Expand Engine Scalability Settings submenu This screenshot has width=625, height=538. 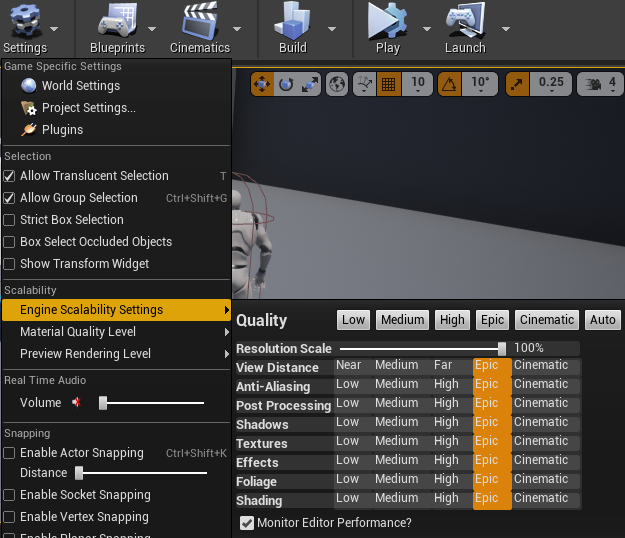(116, 310)
